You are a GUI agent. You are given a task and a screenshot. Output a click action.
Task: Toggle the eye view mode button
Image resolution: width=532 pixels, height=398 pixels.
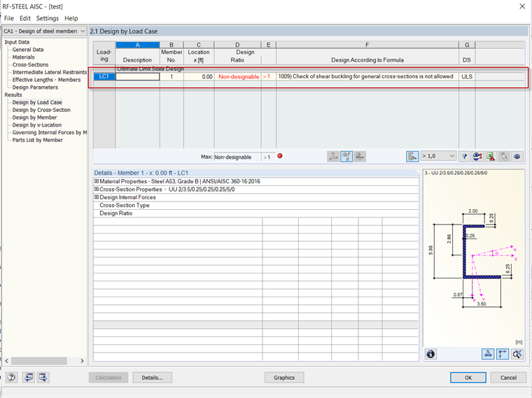click(517, 157)
